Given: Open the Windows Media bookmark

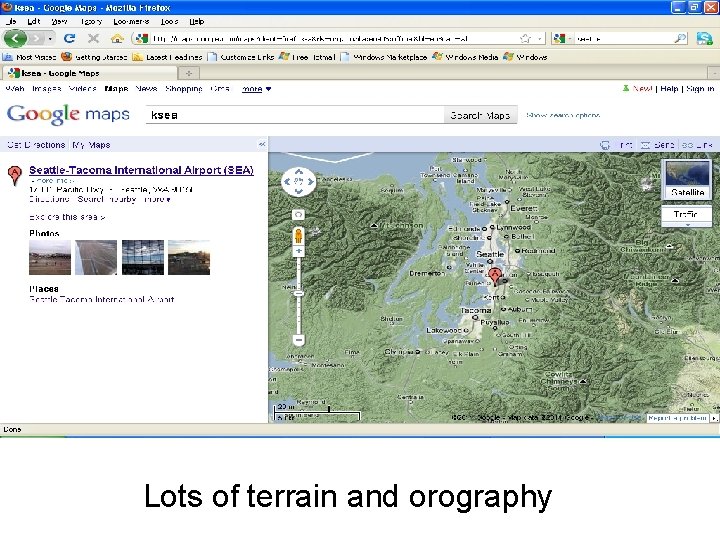Looking at the screenshot, I should click(465, 57).
